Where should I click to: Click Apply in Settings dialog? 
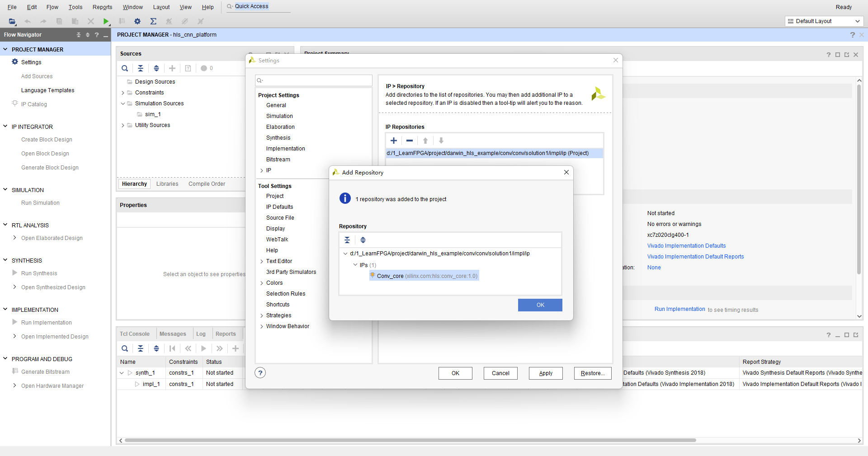click(x=546, y=373)
